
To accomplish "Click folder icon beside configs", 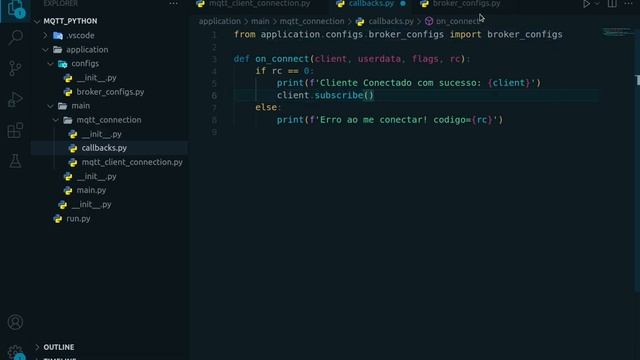I will [x=62, y=64].
